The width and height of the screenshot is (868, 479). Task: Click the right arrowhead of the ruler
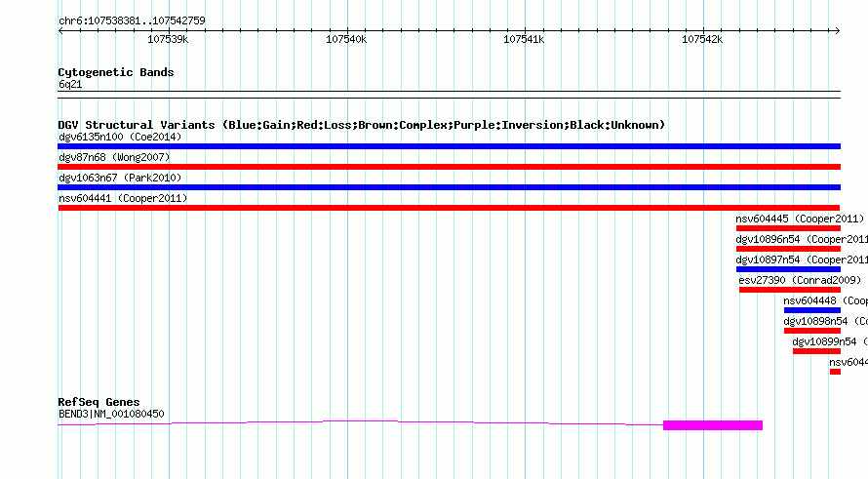click(838, 30)
